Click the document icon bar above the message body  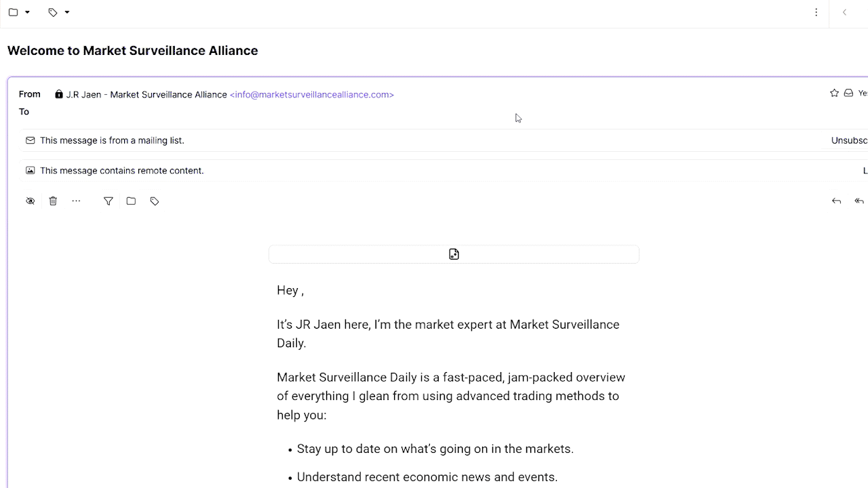click(x=454, y=254)
